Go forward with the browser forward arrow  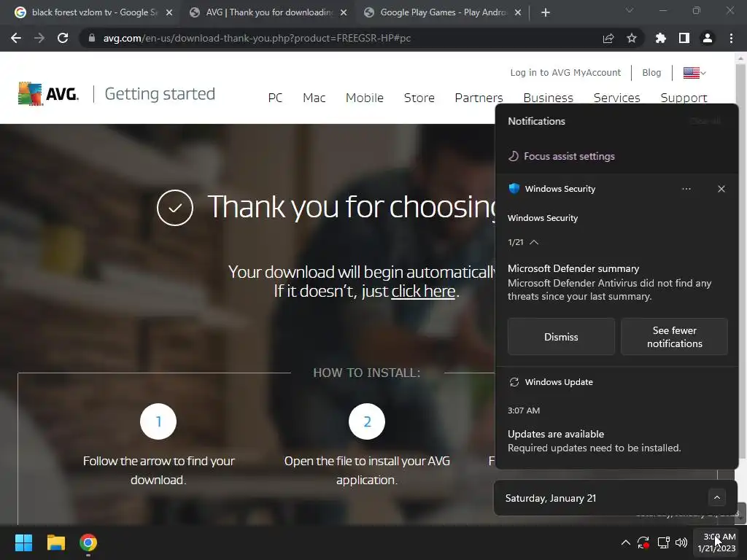[x=39, y=38]
